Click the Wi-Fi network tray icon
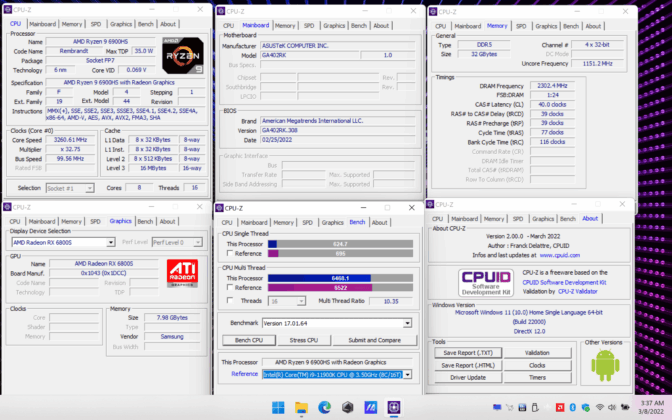This screenshot has width=672, height=420. (600, 407)
